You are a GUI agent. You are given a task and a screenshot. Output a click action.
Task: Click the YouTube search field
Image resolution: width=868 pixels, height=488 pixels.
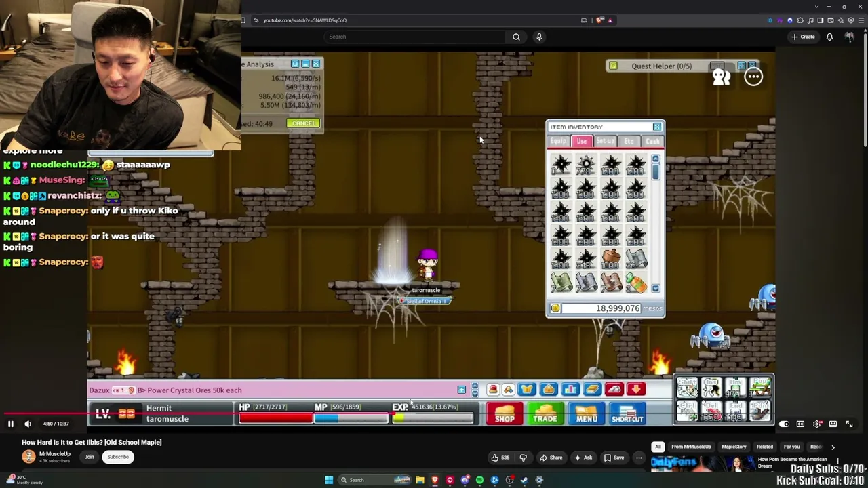tap(414, 37)
